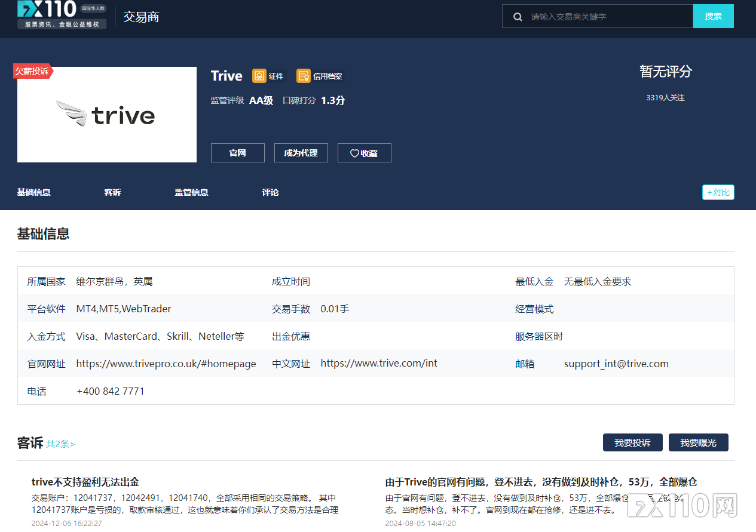Click the 我要曝光 expose button
The height and width of the screenshot is (532, 756).
(698, 442)
